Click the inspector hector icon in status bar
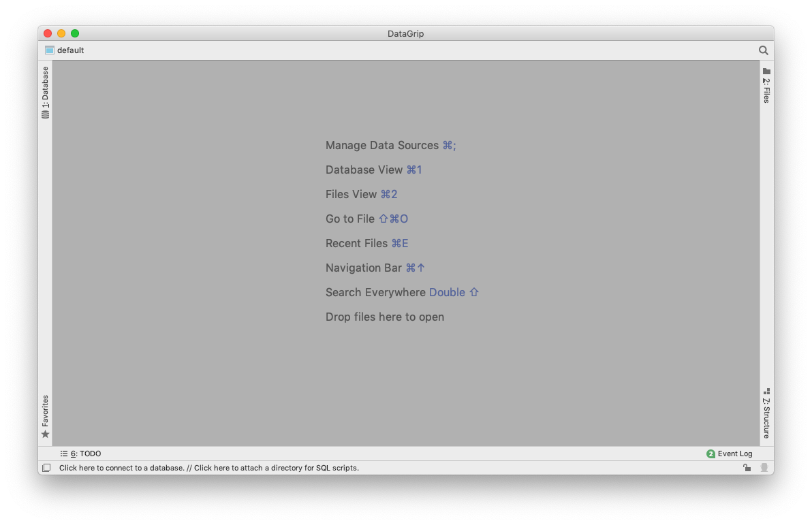This screenshot has width=812, height=525. pos(764,468)
